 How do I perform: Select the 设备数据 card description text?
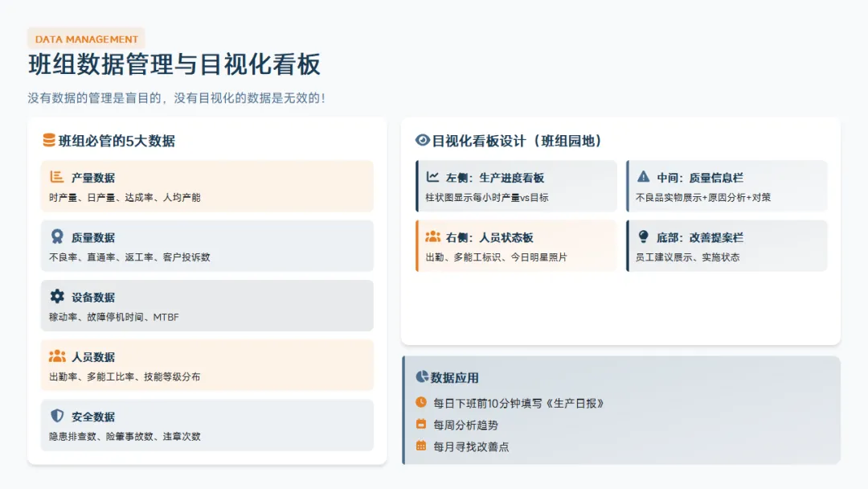pyautogui.click(x=114, y=317)
